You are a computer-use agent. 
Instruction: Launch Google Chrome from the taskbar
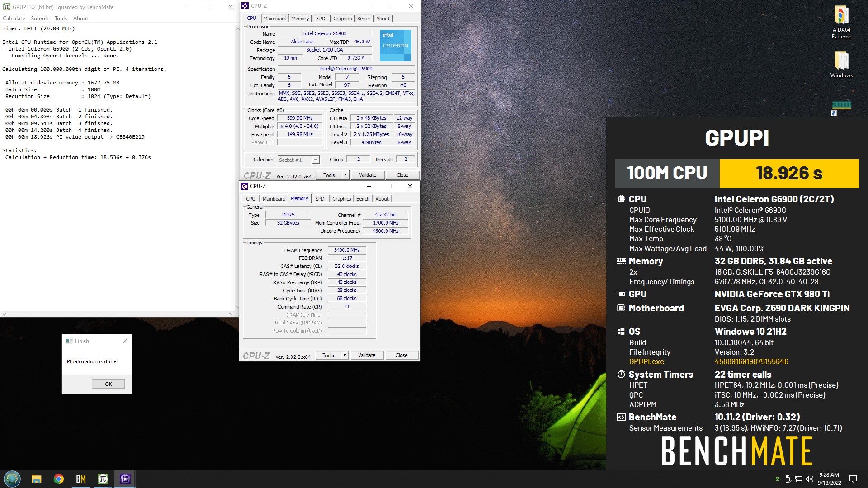click(59, 479)
